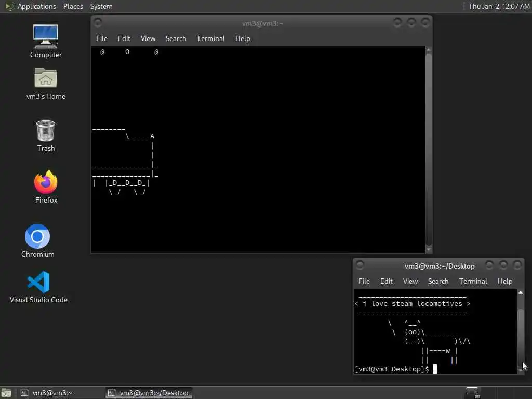Click the [vm3@vm3 Desktop]$ prompt
This screenshot has width=532, height=399.
tap(392, 369)
